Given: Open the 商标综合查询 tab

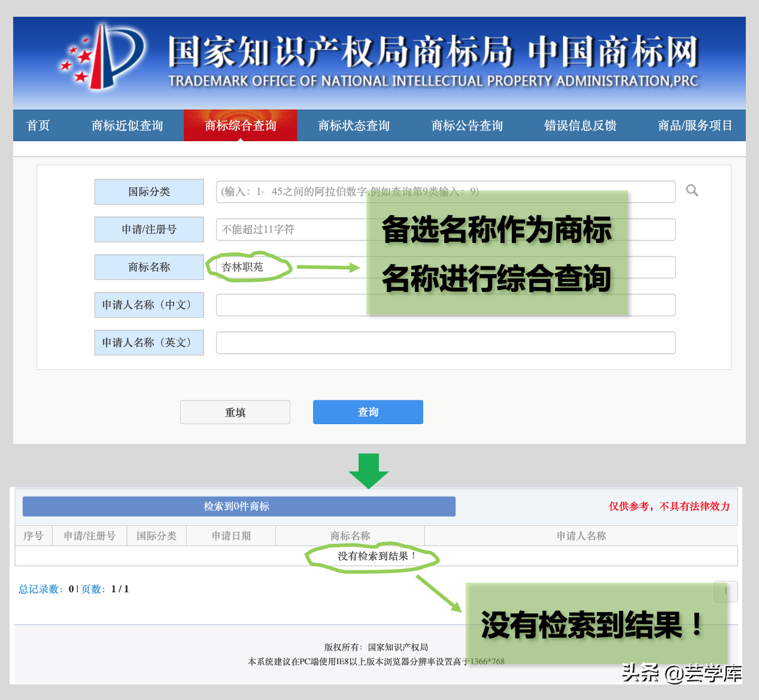Looking at the screenshot, I should tap(240, 125).
